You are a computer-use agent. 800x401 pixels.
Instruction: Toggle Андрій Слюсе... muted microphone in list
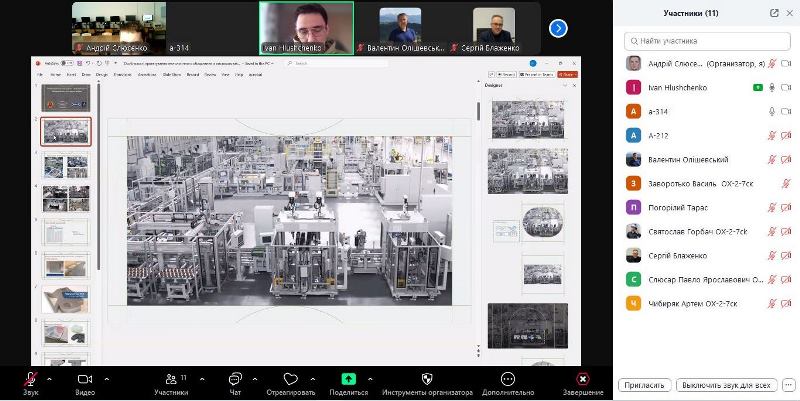(x=772, y=63)
